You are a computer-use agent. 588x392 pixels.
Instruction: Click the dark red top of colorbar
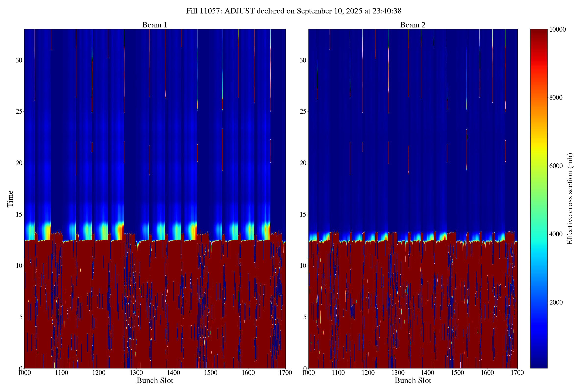click(539, 33)
